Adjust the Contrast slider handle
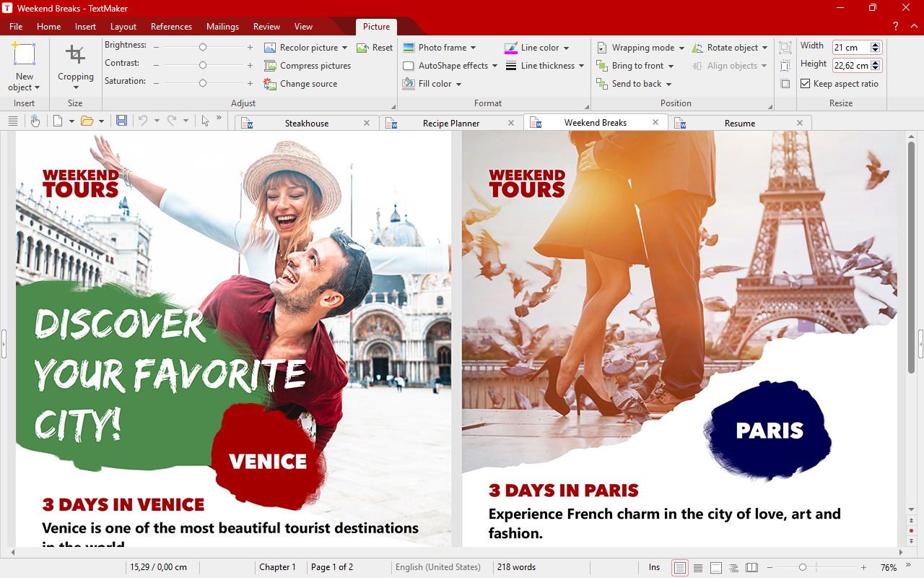The height and width of the screenshot is (578, 924). [203, 65]
